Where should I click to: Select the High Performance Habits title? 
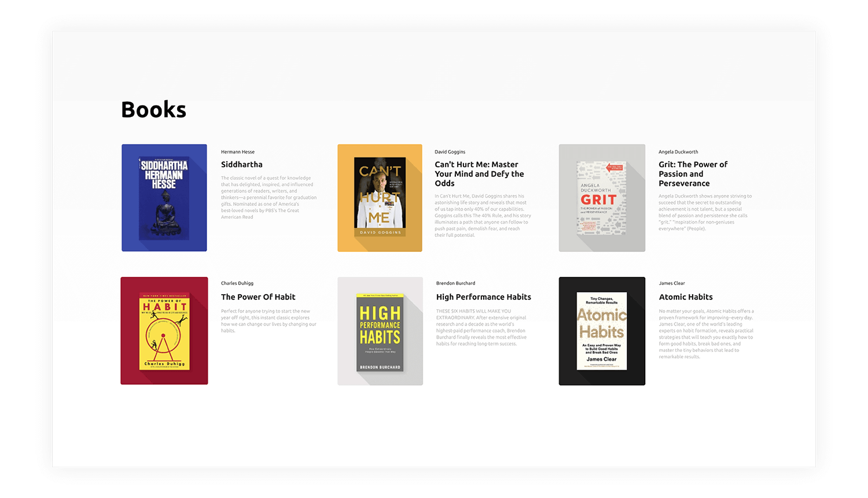[x=484, y=297]
